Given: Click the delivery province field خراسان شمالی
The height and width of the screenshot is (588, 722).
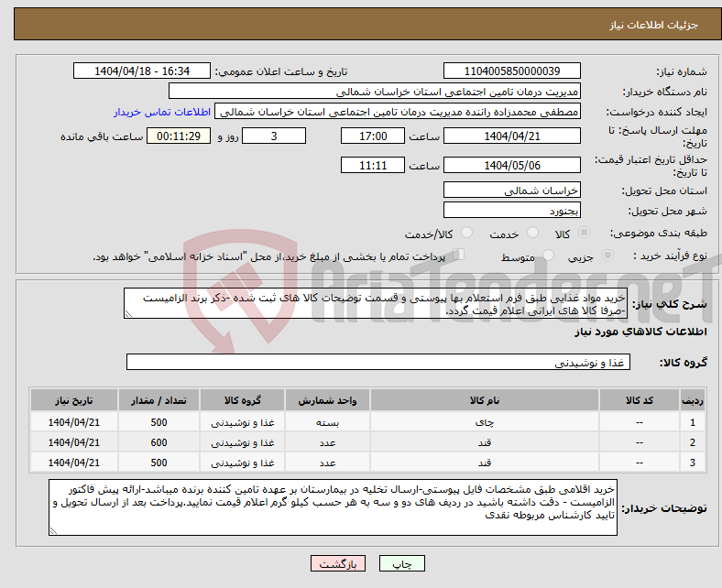Looking at the screenshot, I should pos(512,190).
